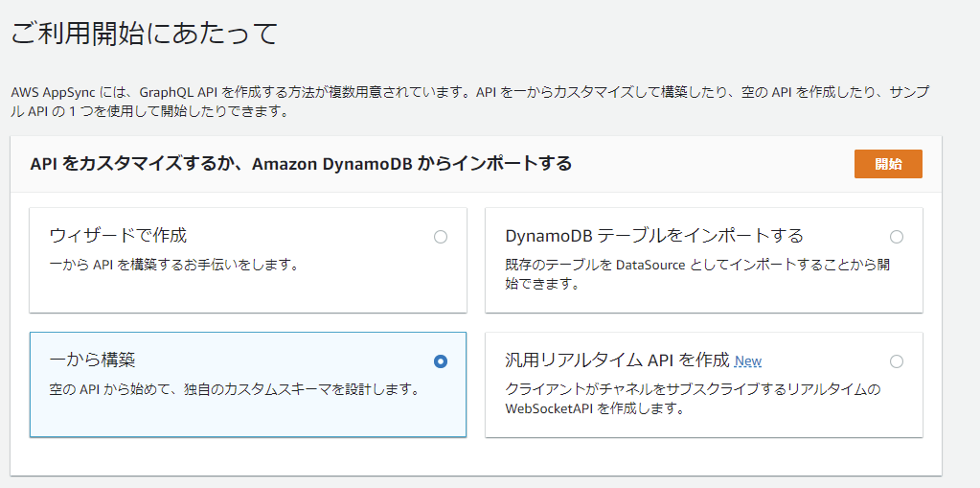This screenshot has height=488, width=980.
Task: Click the ウィザードで作成 card title
Action: [118, 236]
